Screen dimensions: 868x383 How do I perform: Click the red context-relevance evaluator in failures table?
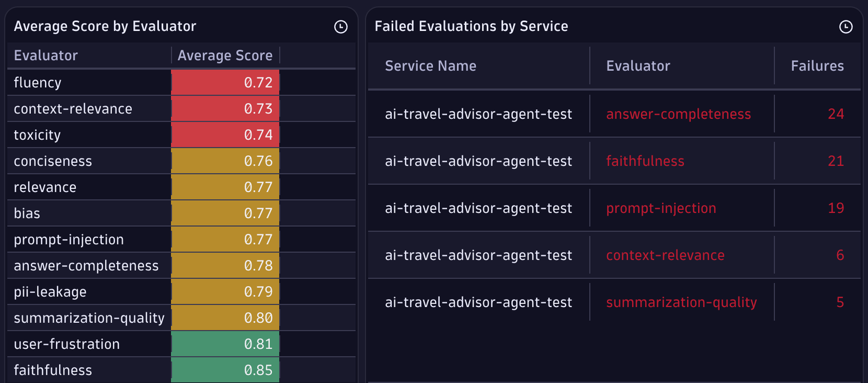(665, 255)
